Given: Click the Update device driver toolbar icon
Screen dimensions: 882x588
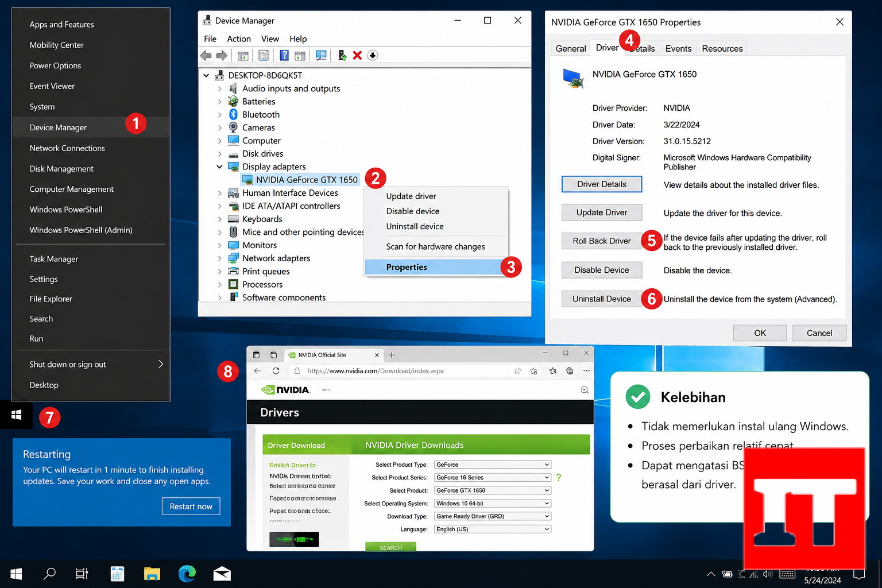Looking at the screenshot, I should 342,55.
